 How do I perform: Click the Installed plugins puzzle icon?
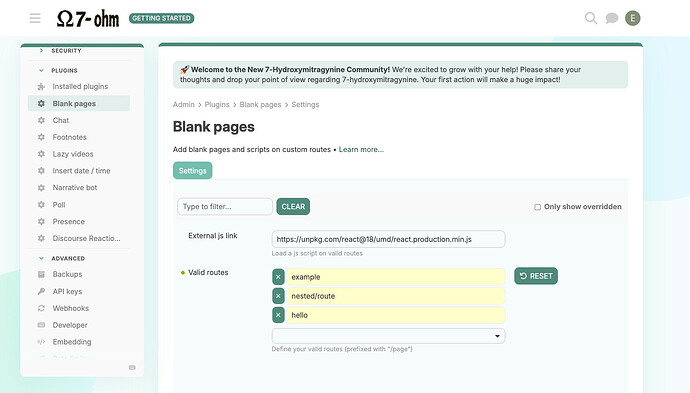[x=41, y=87]
